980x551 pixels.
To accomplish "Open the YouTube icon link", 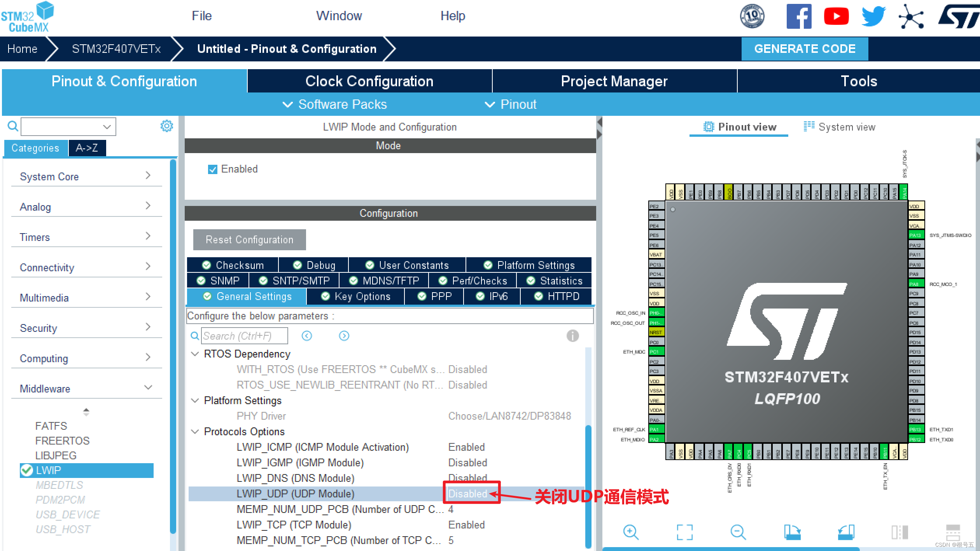I will point(836,16).
